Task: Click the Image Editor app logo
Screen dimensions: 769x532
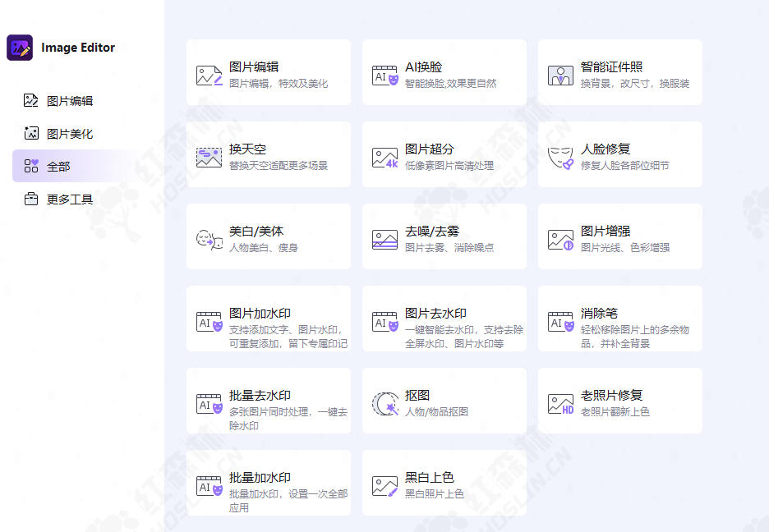Action: [x=20, y=48]
